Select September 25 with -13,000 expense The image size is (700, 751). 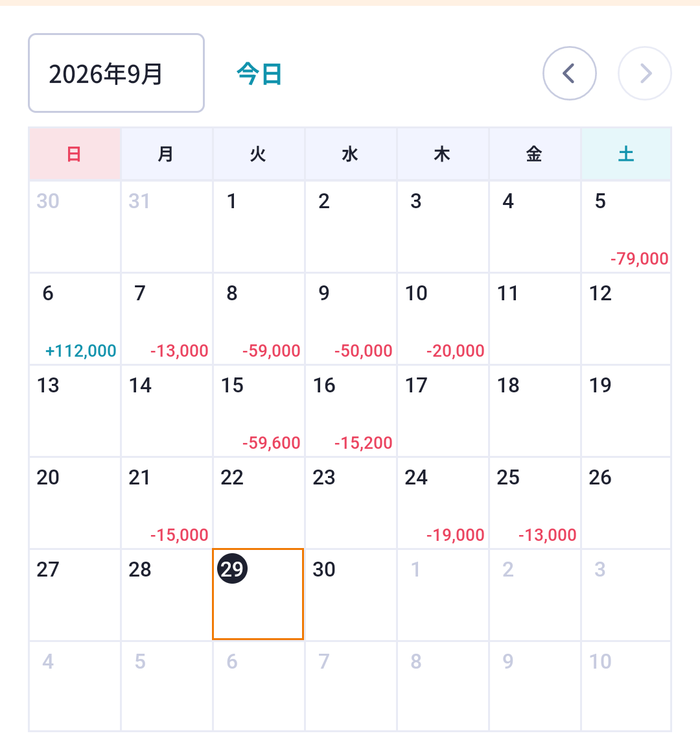[534, 503]
